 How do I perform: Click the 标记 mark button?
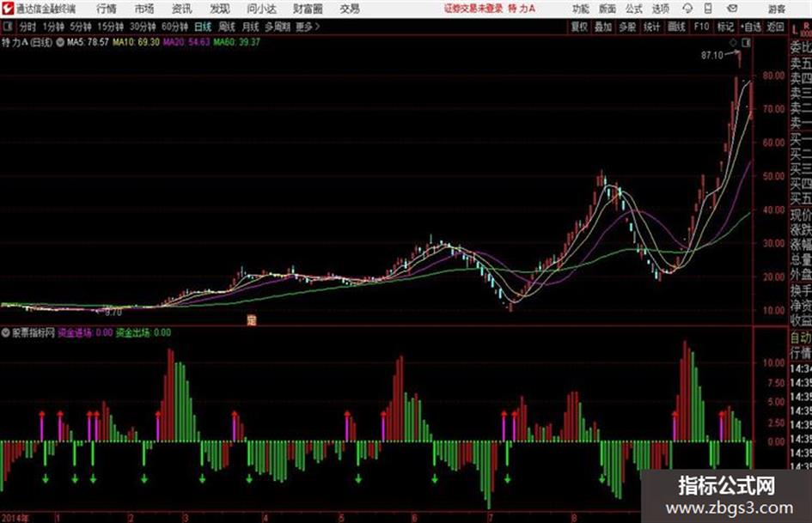(725, 27)
